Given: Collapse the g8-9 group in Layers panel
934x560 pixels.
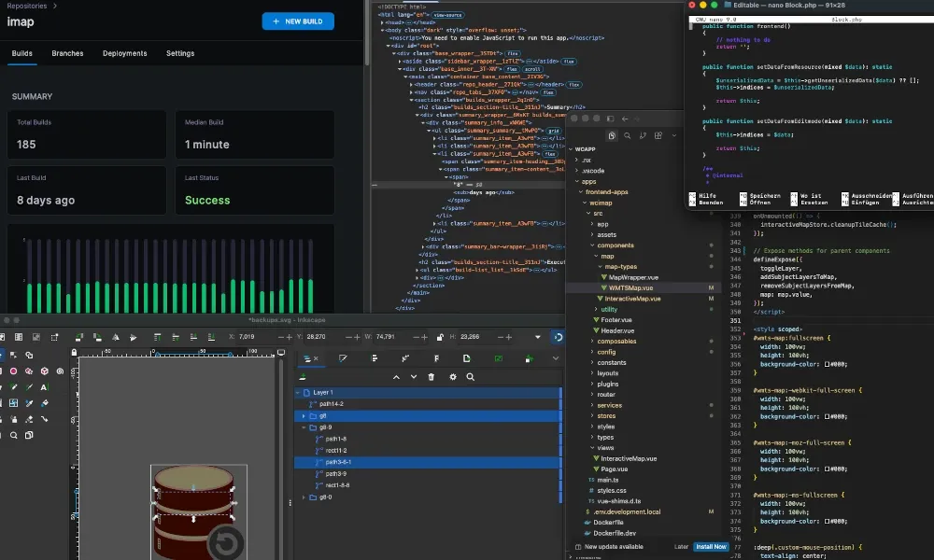Looking at the screenshot, I should point(304,427).
